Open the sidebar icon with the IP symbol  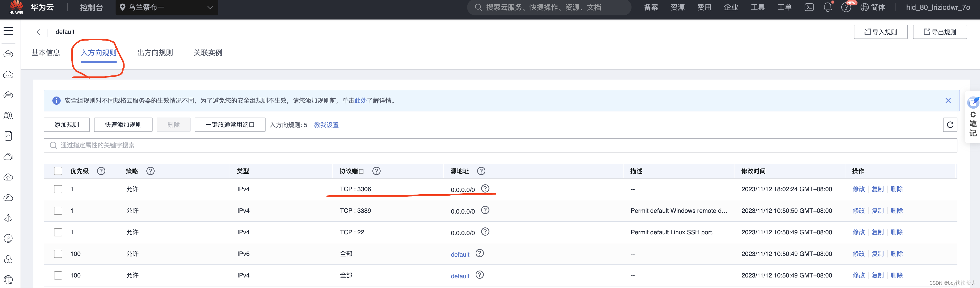click(x=8, y=238)
